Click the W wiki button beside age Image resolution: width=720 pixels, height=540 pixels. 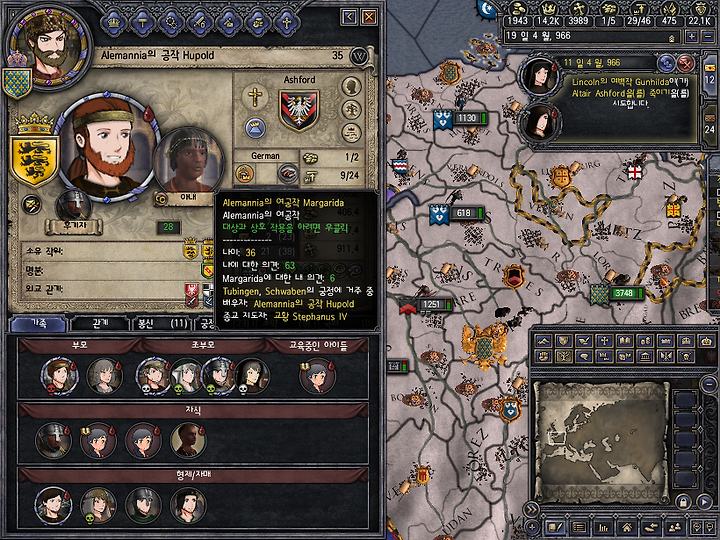coord(359,56)
